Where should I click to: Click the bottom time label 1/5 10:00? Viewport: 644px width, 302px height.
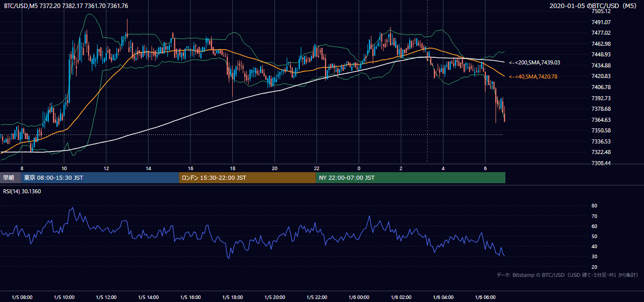coord(64,297)
